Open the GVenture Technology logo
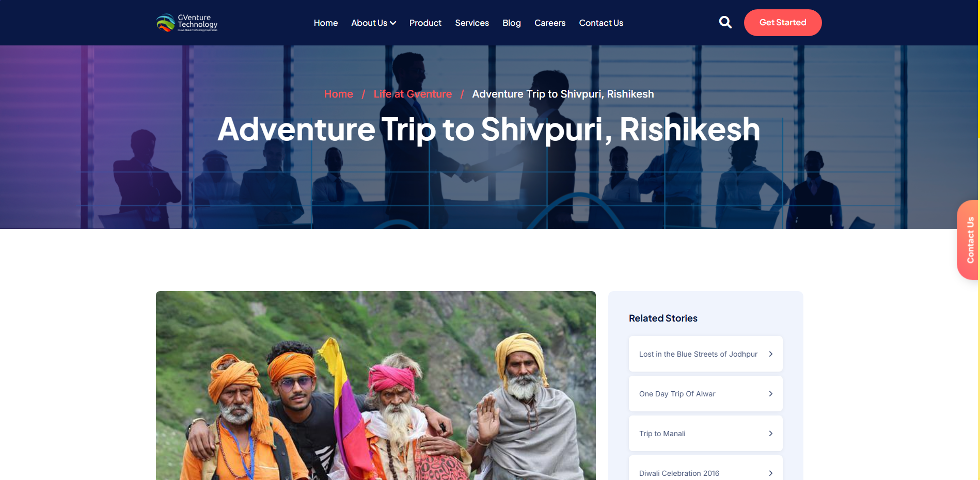Screen dimensions: 980x480 point(187,23)
